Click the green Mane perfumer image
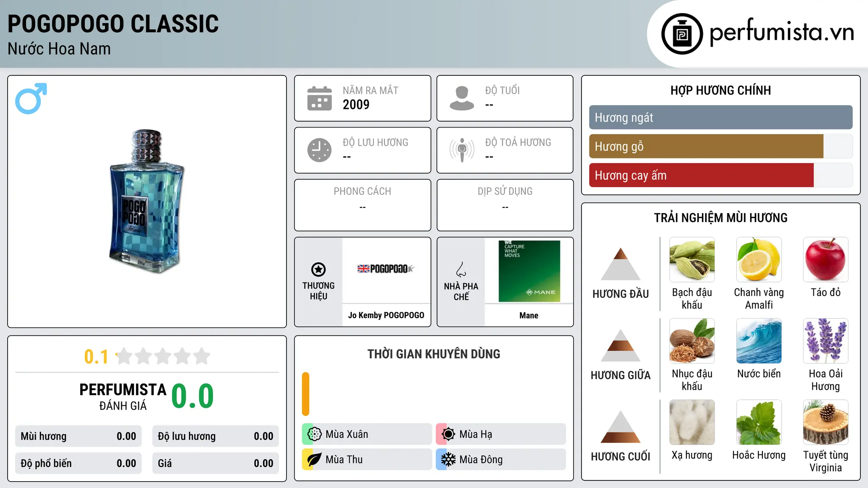This screenshot has width=868, height=488. pos(529,271)
